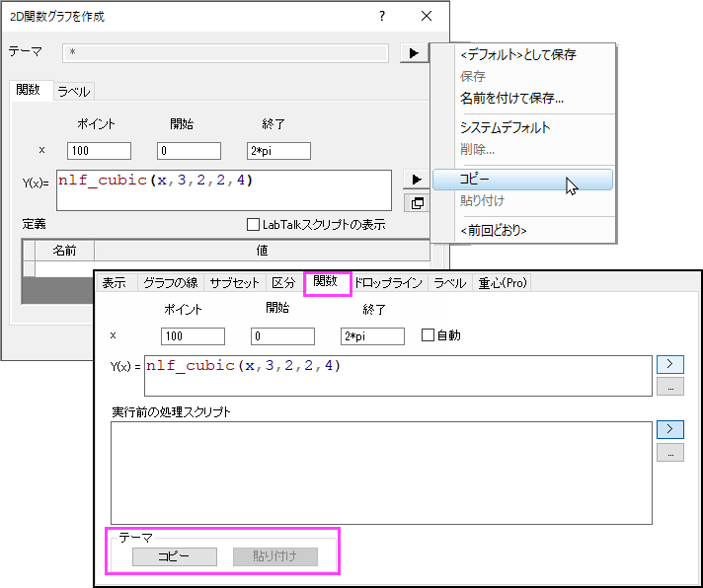The width and height of the screenshot is (703, 588).
Task: Click the lower 終了 field containing 2*pi
Action: 372,336
